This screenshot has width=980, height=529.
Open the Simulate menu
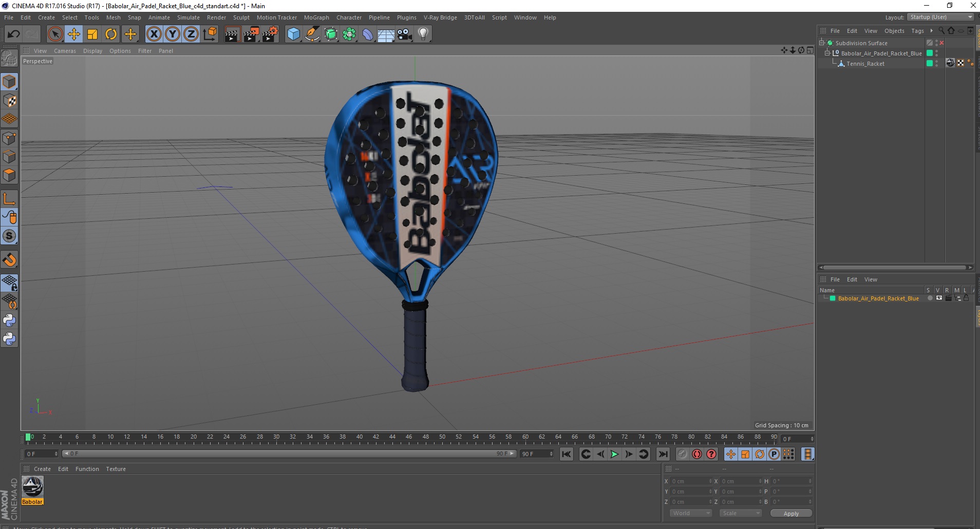pos(189,17)
